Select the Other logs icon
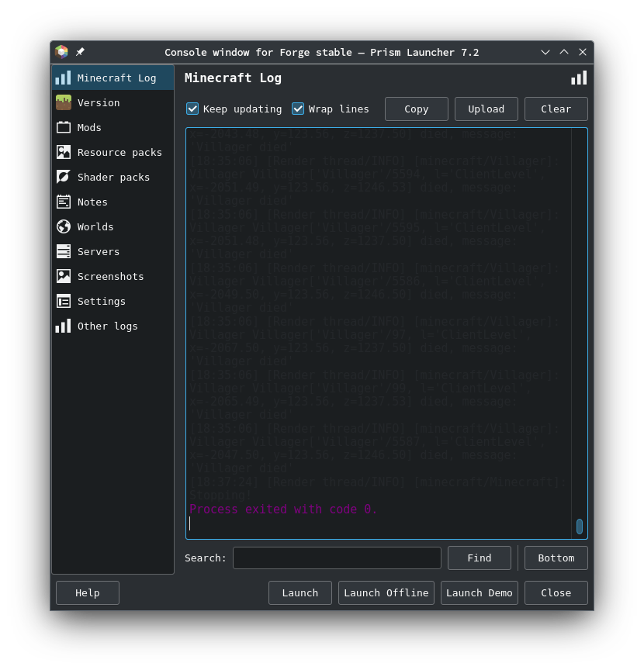The width and height of the screenshot is (644, 670). [63, 326]
